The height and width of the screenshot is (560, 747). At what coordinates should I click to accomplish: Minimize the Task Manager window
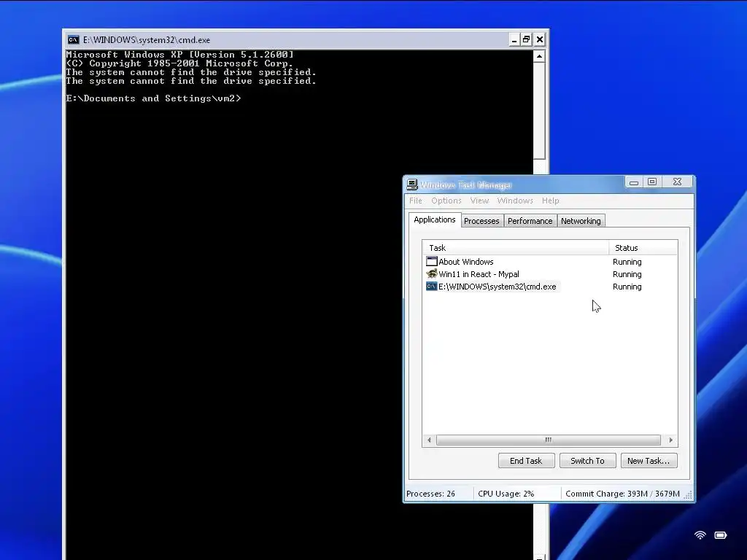634,182
